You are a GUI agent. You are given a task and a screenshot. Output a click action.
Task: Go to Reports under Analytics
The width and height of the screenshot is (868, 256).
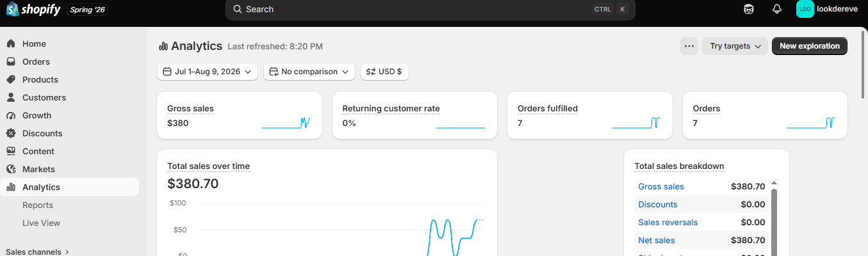point(38,205)
